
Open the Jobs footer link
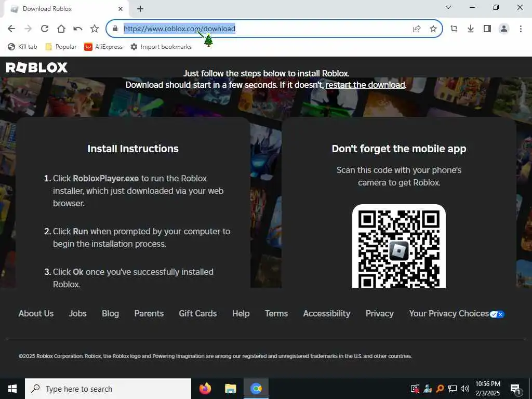pyautogui.click(x=78, y=313)
